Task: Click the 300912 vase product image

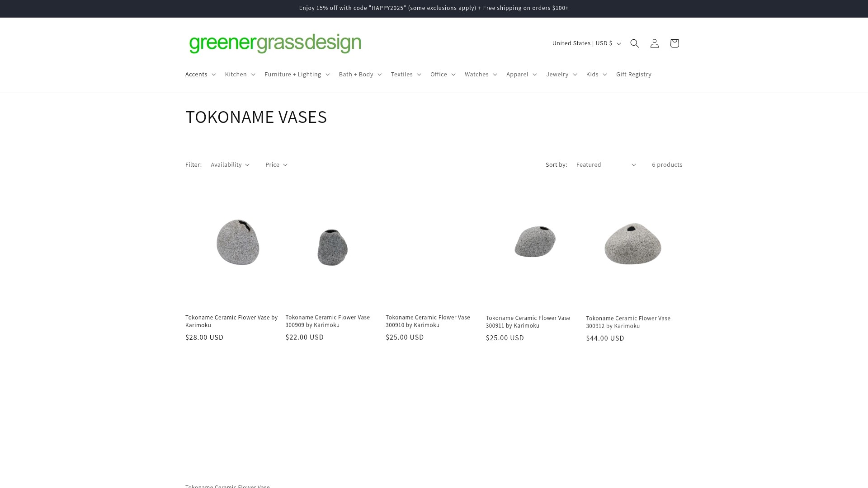Action: pos(633,244)
